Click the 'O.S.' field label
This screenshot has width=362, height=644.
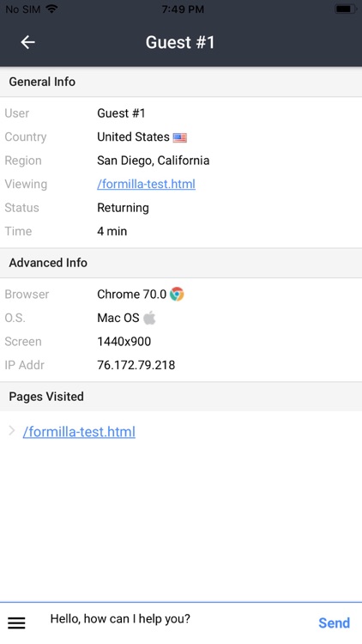pos(15,318)
